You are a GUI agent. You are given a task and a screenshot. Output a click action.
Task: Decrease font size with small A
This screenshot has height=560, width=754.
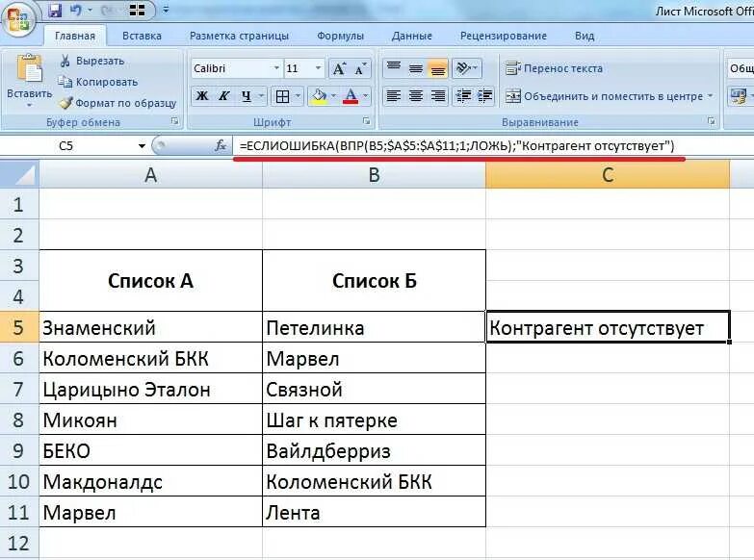coord(360,68)
